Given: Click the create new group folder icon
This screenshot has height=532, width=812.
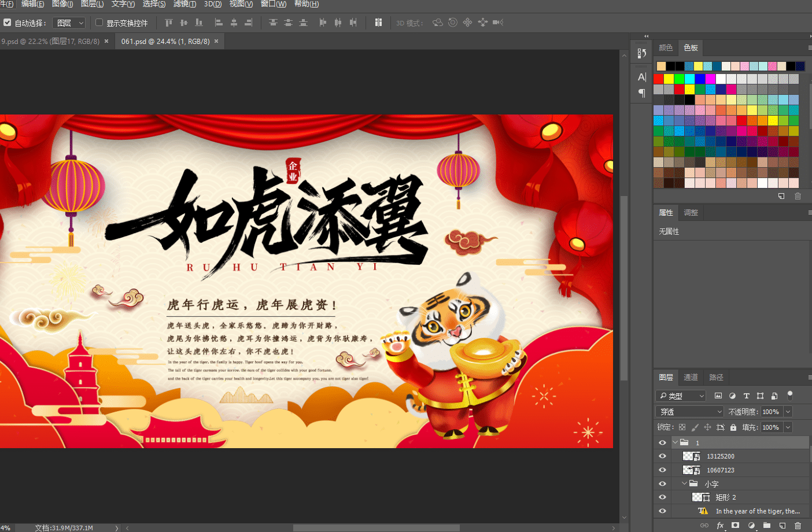Looking at the screenshot, I should click(766, 526).
